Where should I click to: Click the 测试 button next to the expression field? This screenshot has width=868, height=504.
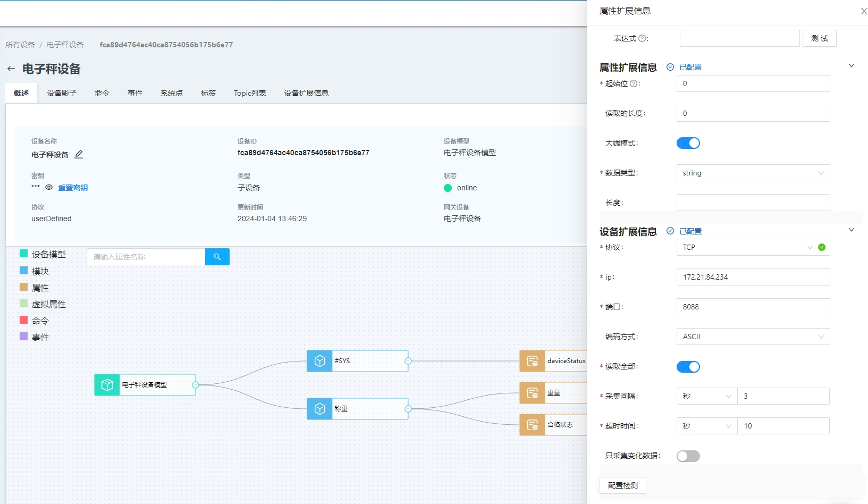819,38
